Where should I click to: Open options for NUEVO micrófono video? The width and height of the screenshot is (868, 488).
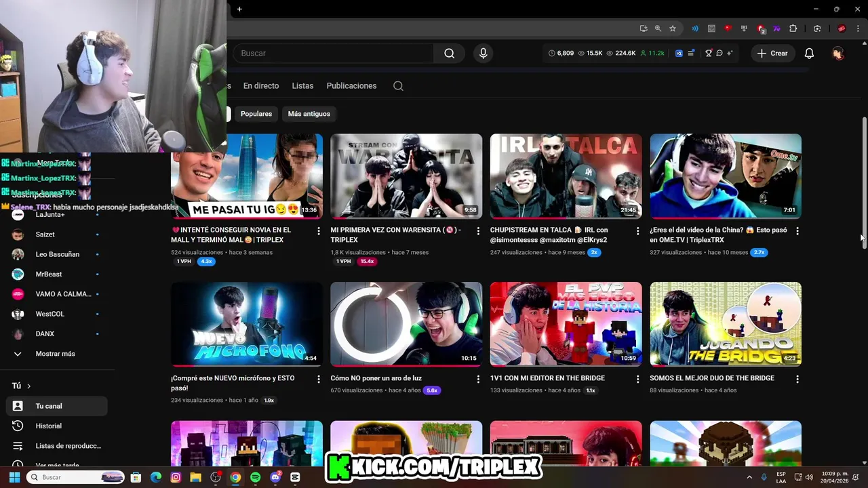(x=318, y=380)
